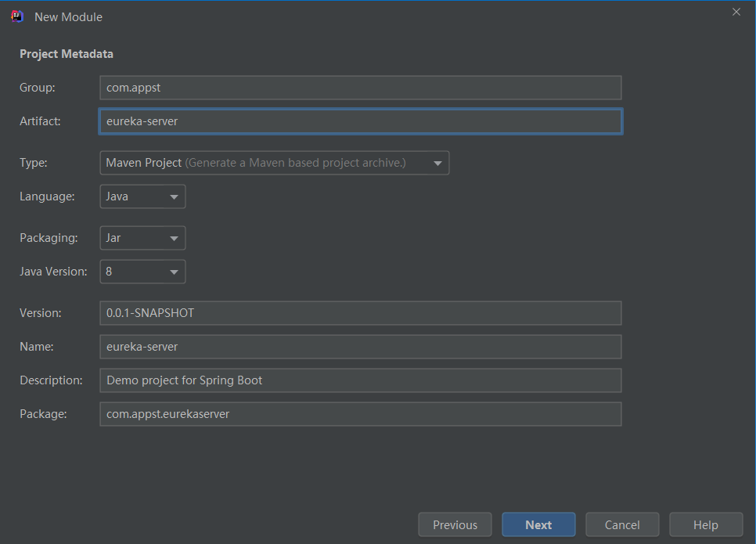756x544 pixels.
Task: Click the Java Version: label
Action: click(x=53, y=272)
